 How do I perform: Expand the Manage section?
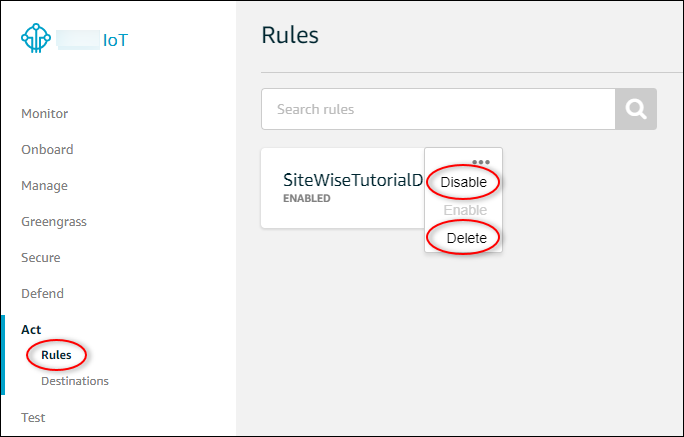tap(44, 186)
